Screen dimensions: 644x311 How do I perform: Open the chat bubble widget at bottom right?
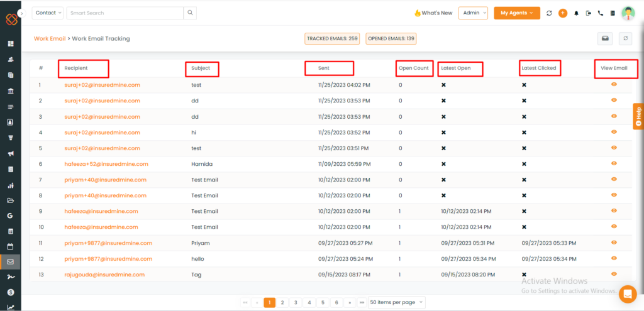[628, 294]
